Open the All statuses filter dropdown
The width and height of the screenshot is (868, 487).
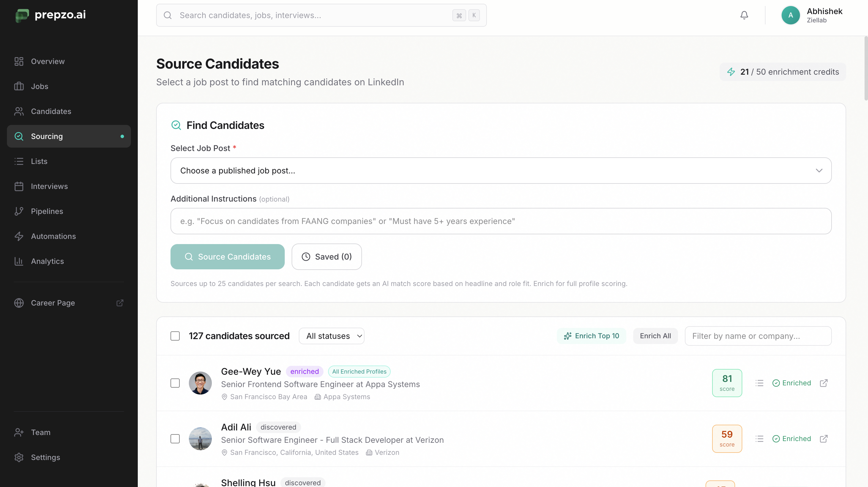tap(331, 336)
